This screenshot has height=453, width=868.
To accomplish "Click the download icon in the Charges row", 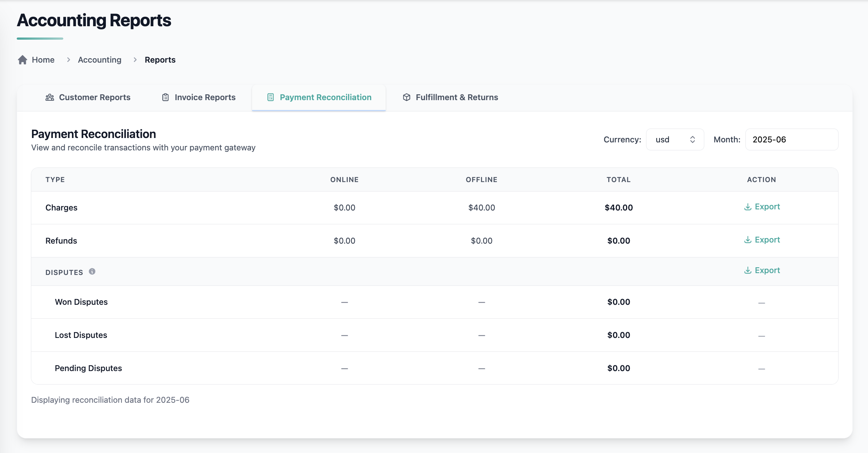I will [x=748, y=207].
